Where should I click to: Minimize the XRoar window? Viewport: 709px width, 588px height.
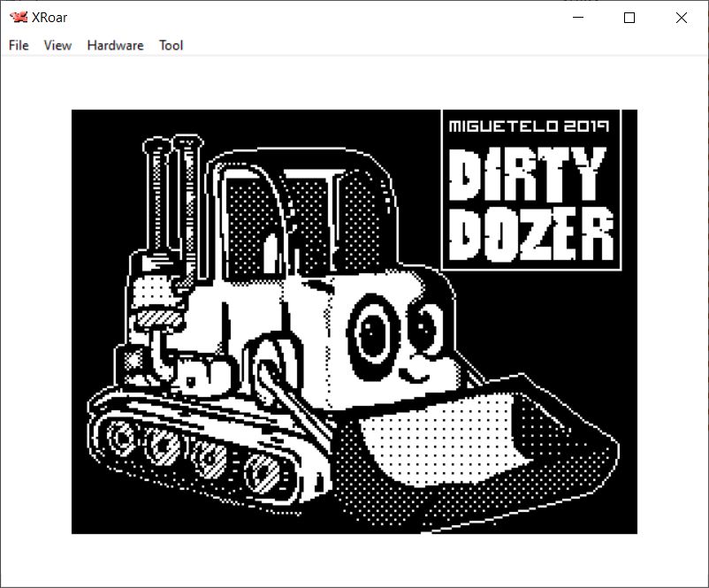click(578, 18)
